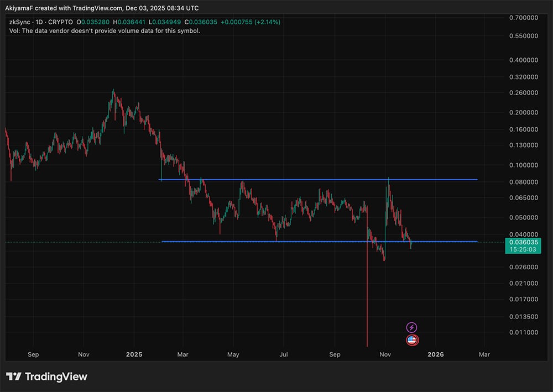Click the US flag economic event icon
553x392 pixels.
pyautogui.click(x=411, y=340)
